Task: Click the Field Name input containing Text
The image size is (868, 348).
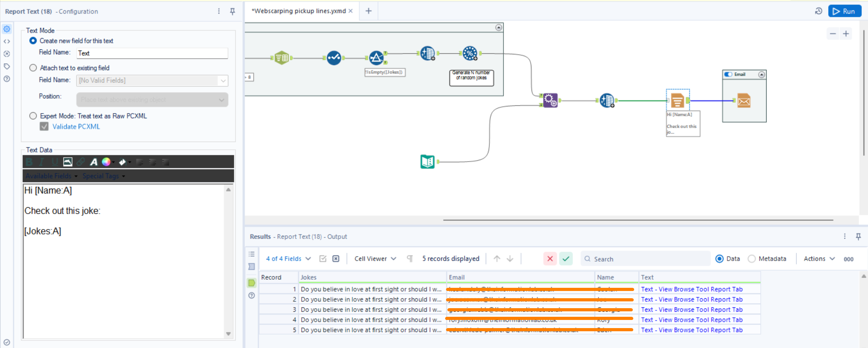Action: point(152,53)
